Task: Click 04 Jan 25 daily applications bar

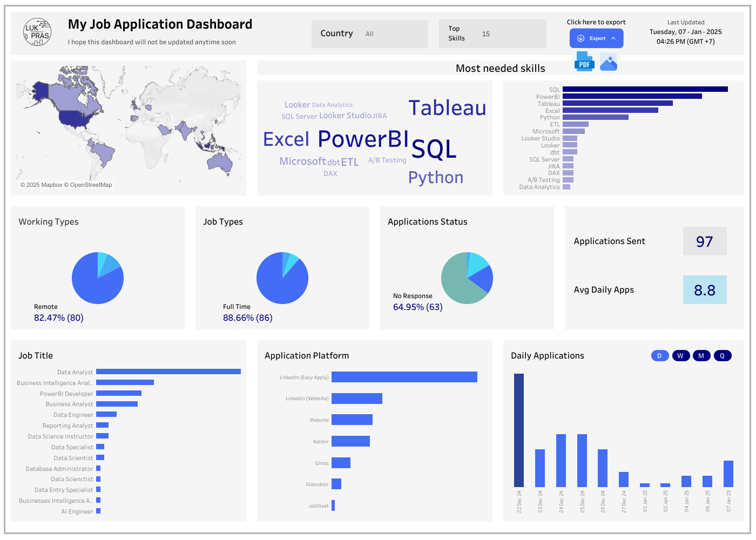Action: pos(686,481)
